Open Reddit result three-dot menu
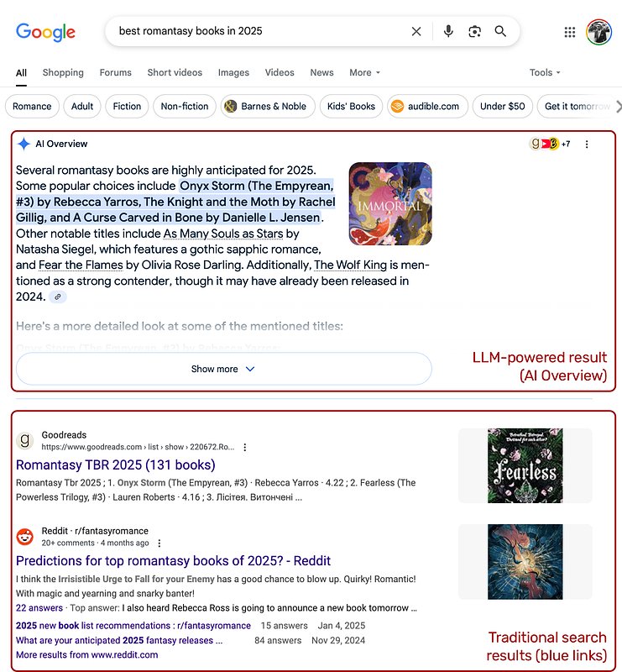 tap(159, 543)
